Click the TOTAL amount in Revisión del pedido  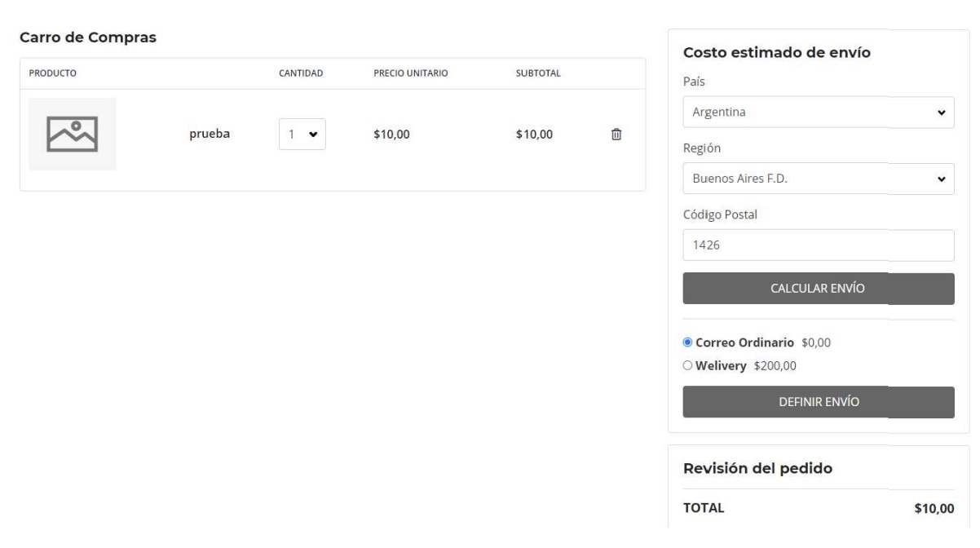(934, 509)
